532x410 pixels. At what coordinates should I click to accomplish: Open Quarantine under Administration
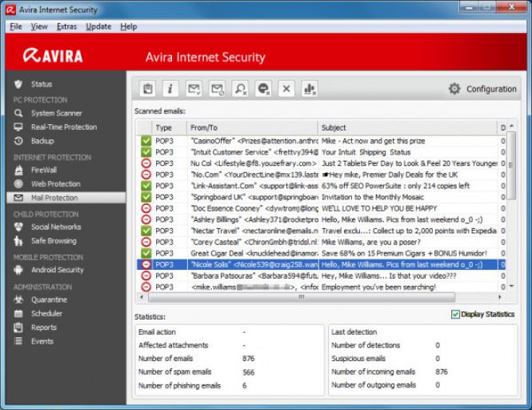[x=49, y=299]
